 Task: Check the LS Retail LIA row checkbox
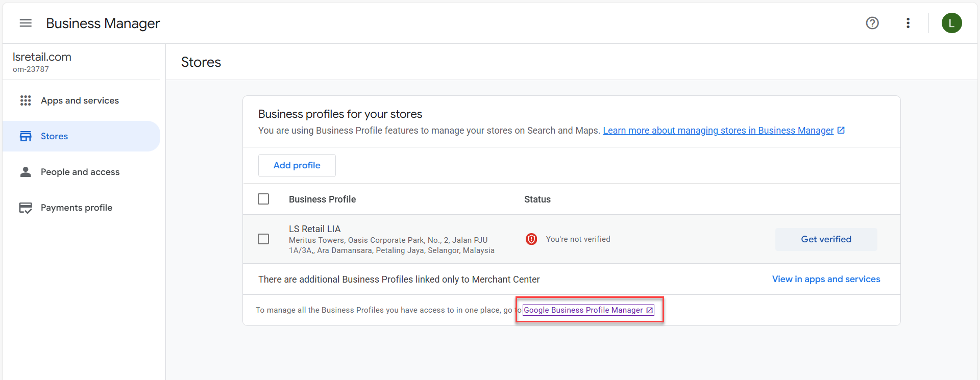point(263,239)
